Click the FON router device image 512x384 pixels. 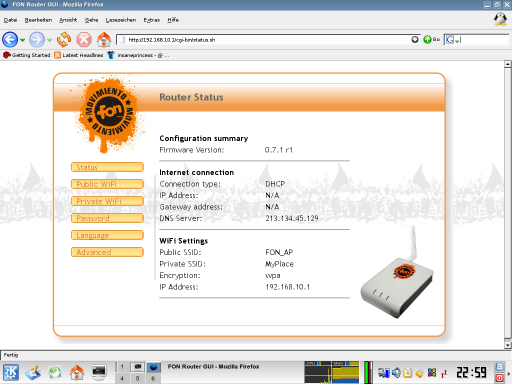click(397, 273)
